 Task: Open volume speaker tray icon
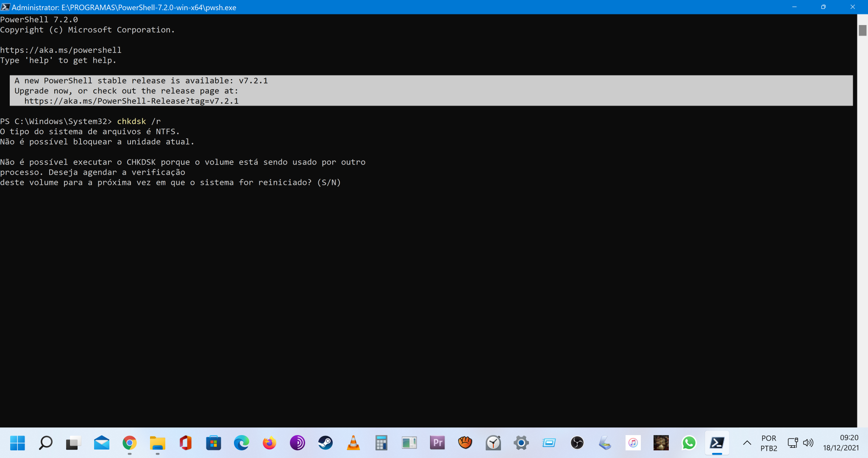pyautogui.click(x=808, y=443)
